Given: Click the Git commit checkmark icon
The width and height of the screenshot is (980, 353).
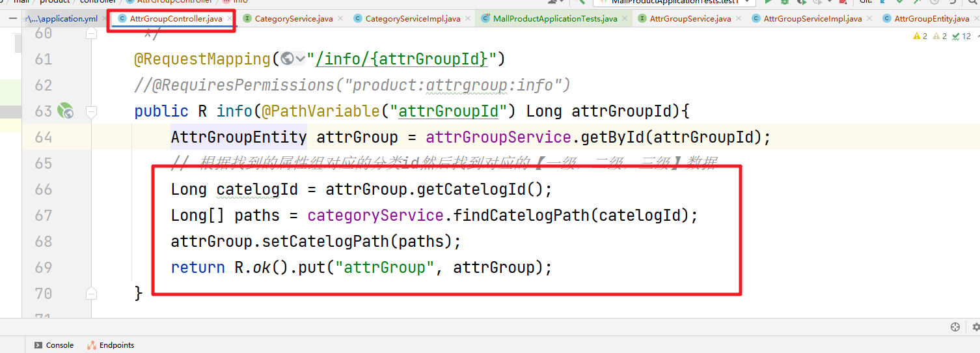Looking at the screenshot, I should 900,2.
